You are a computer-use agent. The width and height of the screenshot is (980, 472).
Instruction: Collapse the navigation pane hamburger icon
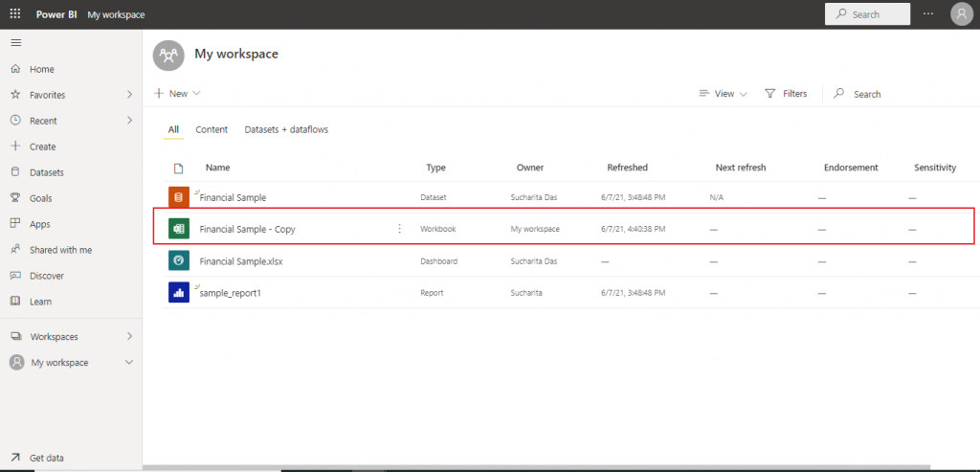pyautogui.click(x=15, y=43)
